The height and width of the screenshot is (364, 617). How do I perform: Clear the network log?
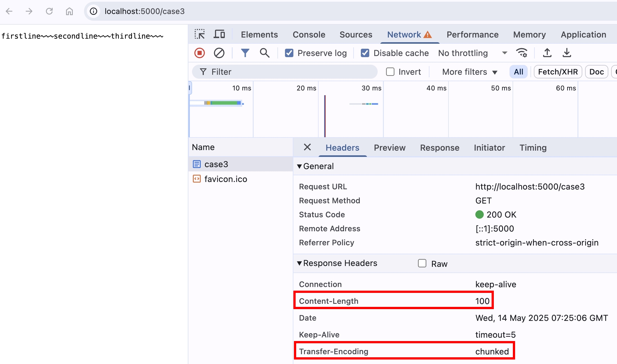pos(219,53)
